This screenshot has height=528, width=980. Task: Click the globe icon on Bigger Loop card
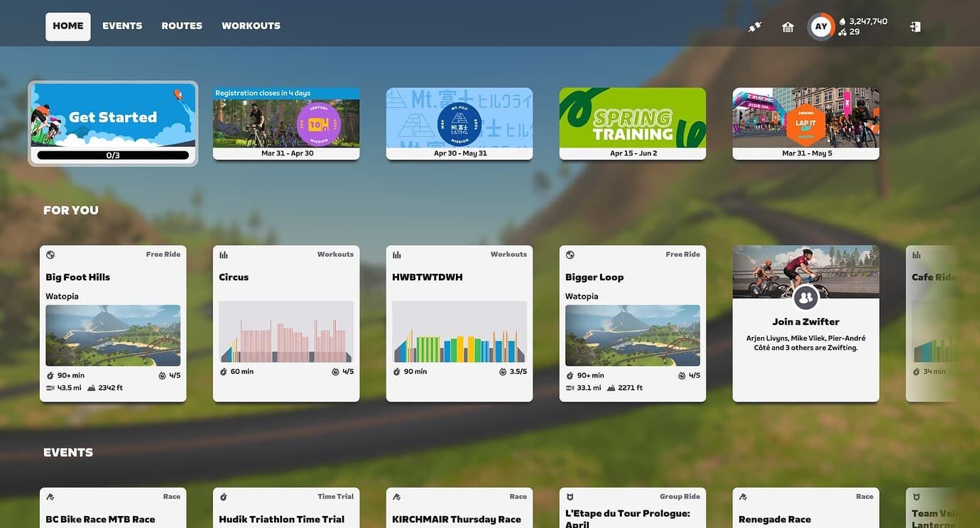[570, 255]
